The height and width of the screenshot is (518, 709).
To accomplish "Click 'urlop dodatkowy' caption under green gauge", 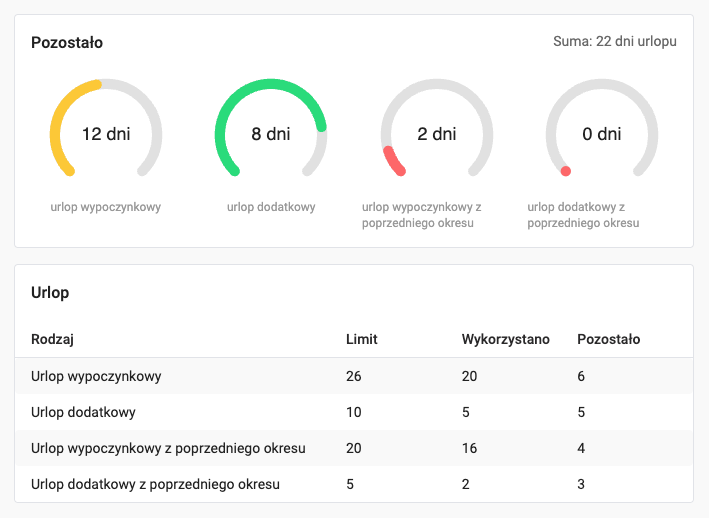I will pos(271,207).
